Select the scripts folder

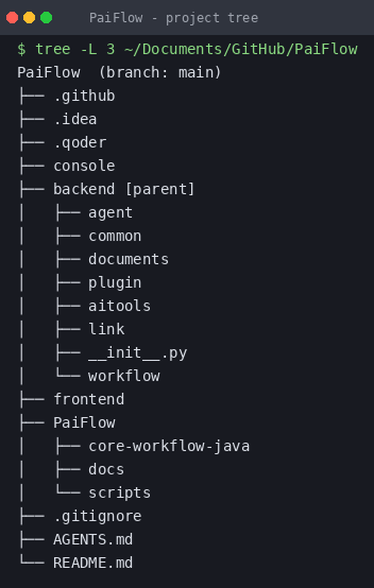pyautogui.click(x=120, y=492)
